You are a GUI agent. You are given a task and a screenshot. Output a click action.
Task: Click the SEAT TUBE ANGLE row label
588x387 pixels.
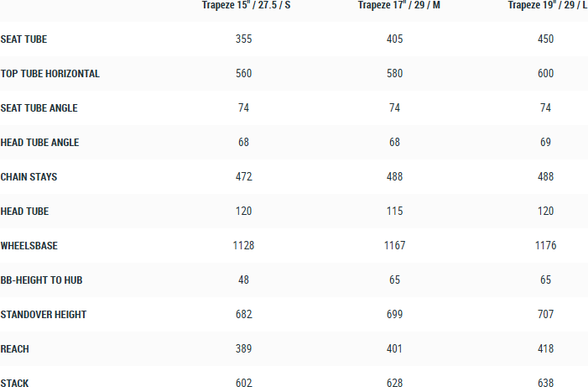point(39,108)
